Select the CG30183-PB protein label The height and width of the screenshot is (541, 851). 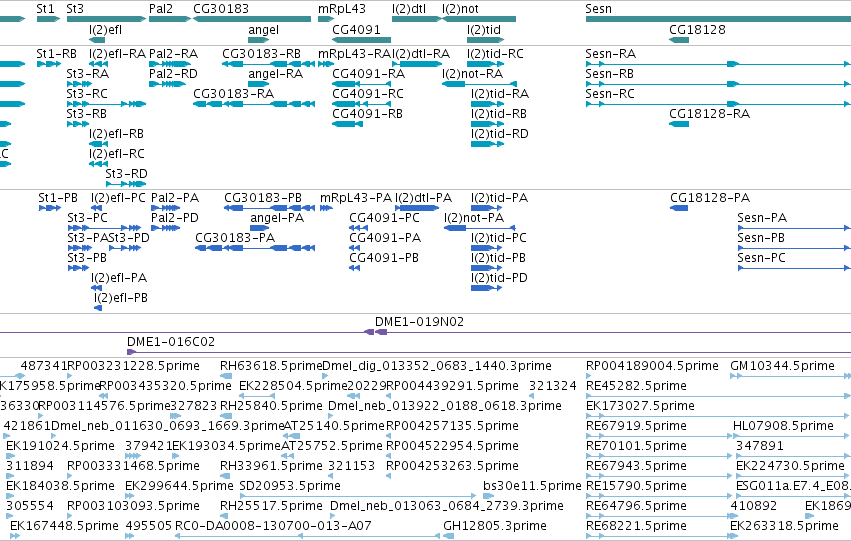pos(263,198)
